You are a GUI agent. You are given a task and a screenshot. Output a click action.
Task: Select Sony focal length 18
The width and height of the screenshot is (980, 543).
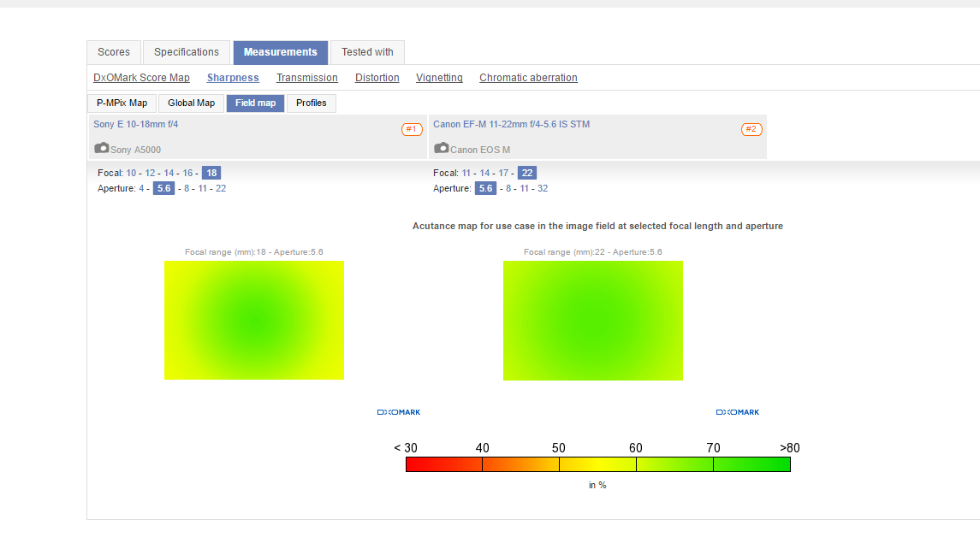tap(211, 173)
